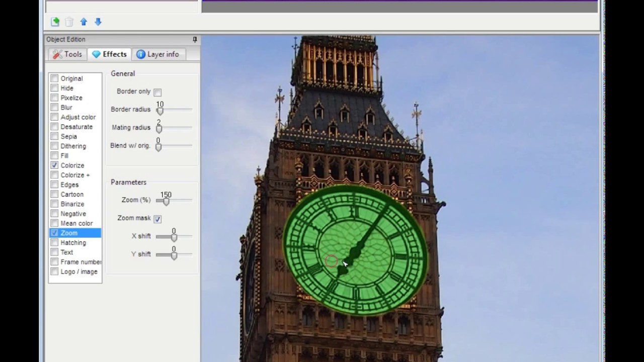Move layer up with blue arrow

tap(84, 22)
